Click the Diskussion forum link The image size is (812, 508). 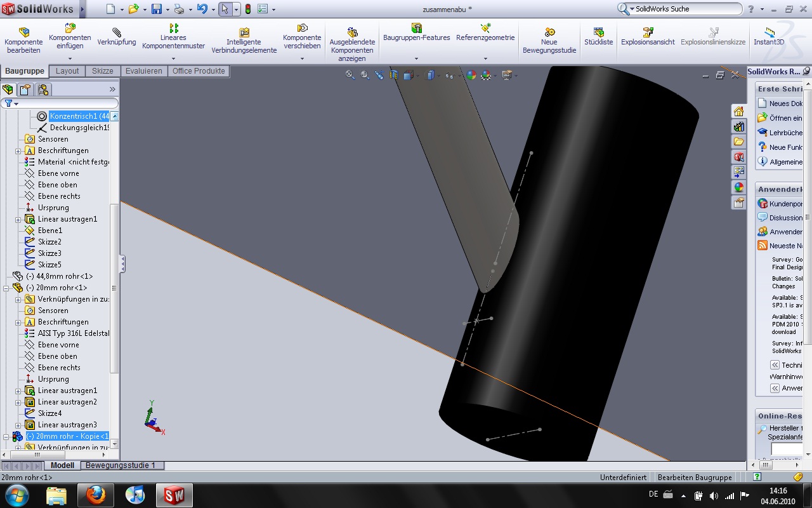point(780,218)
